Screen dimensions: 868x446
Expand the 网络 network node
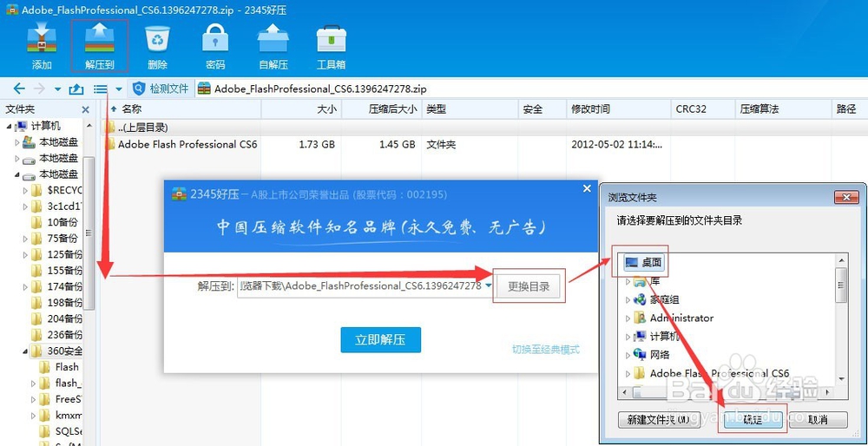(628, 355)
